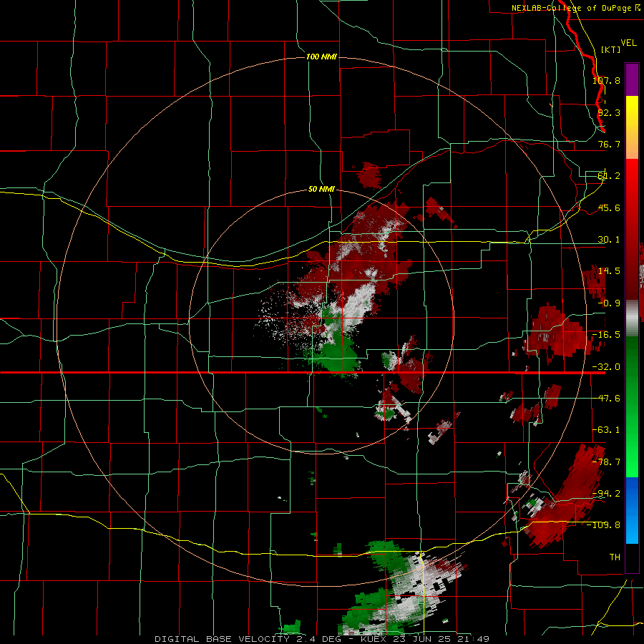This screenshot has height=644, width=644.
Task: Click the 92.3 velocity scale value
Action: pos(609,112)
